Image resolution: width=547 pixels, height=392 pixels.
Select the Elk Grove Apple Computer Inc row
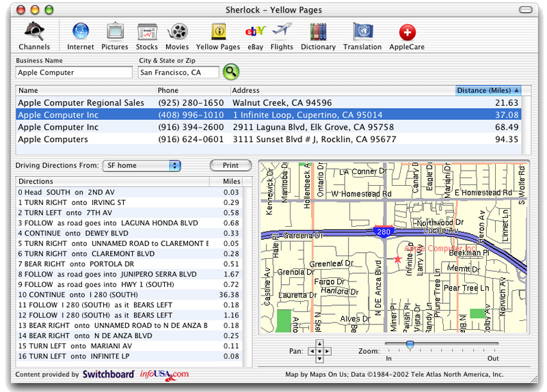point(269,127)
